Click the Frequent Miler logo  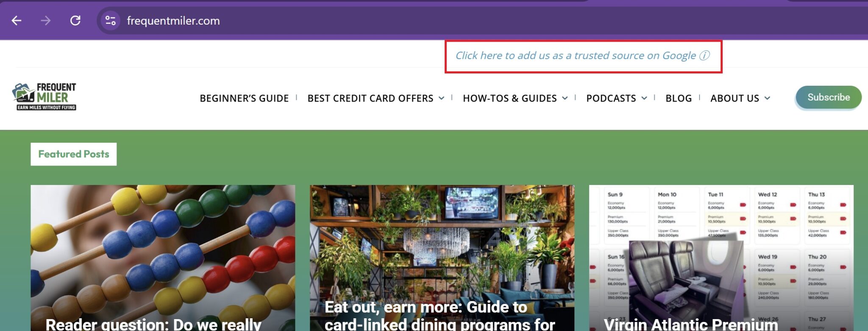[45, 97]
